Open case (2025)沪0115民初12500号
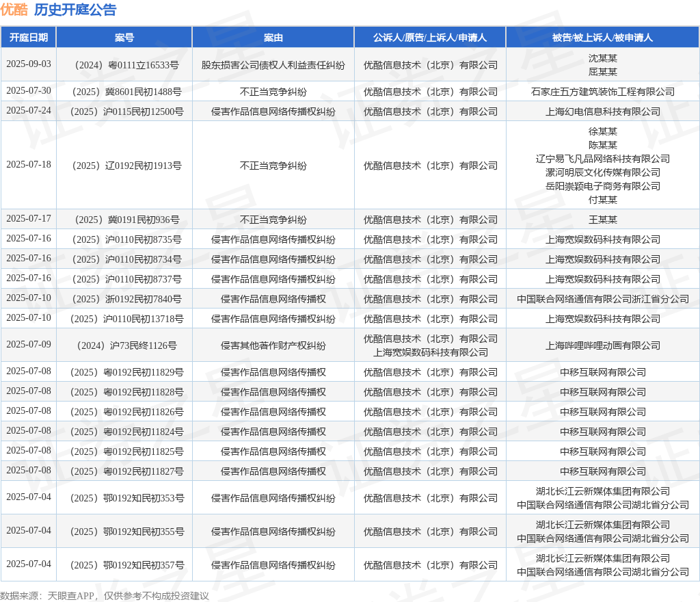This screenshot has width=700, height=602. coord(126,112)
